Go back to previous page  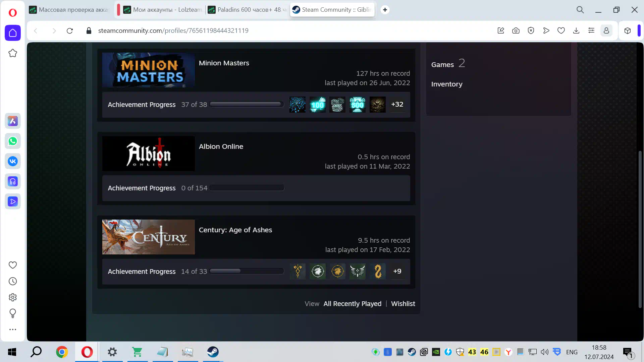[x=36, y=31]
